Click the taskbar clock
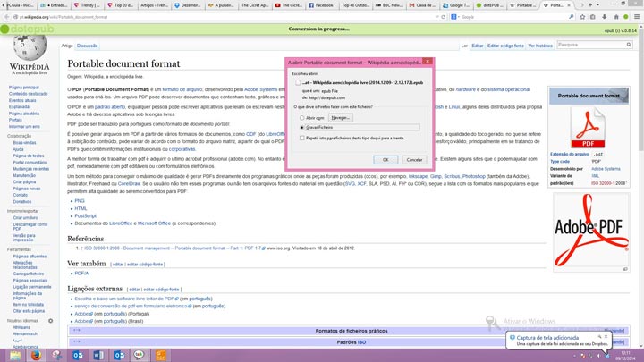The width and height of the screenshot is (644, 362). 625,356
